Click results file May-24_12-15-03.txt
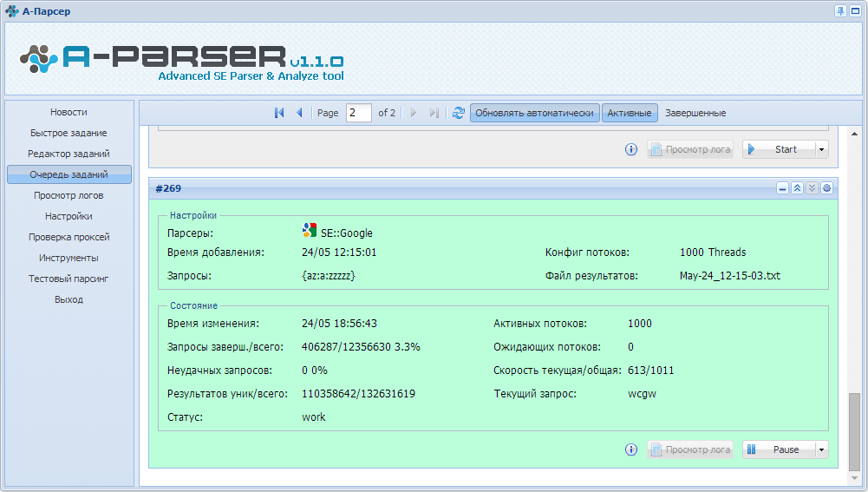The width and height of the screenshot is (868, 492). click(x=729, y=275)
